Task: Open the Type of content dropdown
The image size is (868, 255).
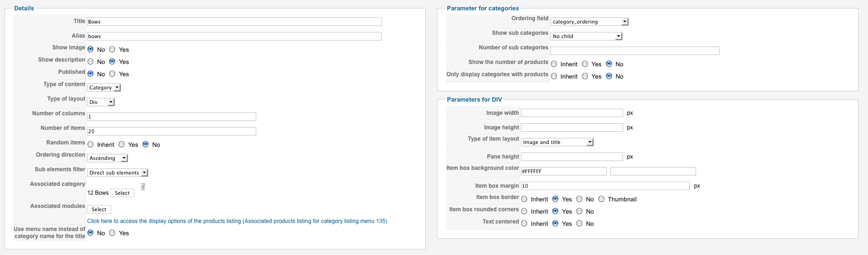Action: 104,88
